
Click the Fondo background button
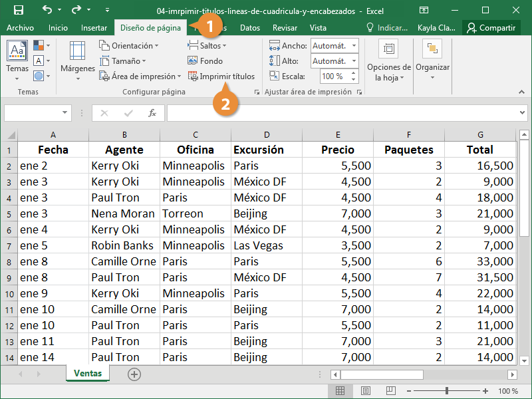205,61
